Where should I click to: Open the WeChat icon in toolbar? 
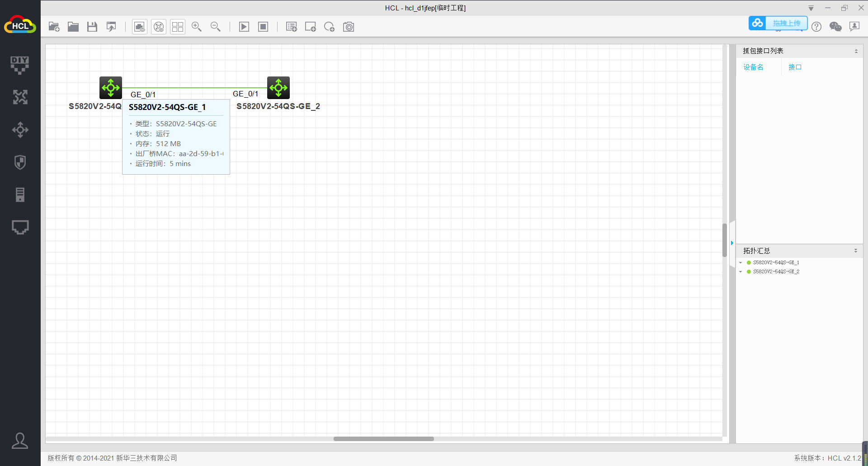click(x=835, y=27)
